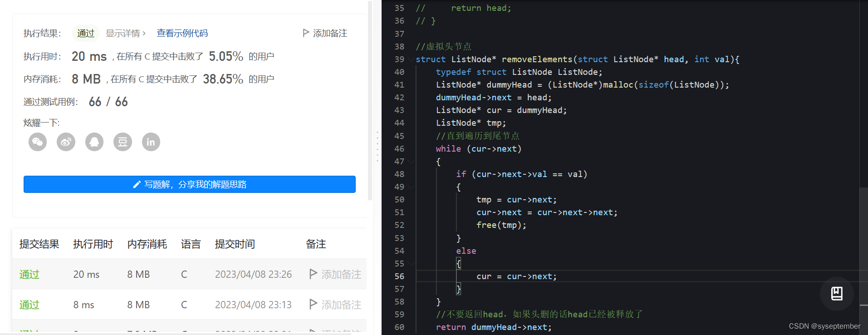Click the 执行用时 column header
This screenshot has width=868, height=335.
[x=93, y=244]
